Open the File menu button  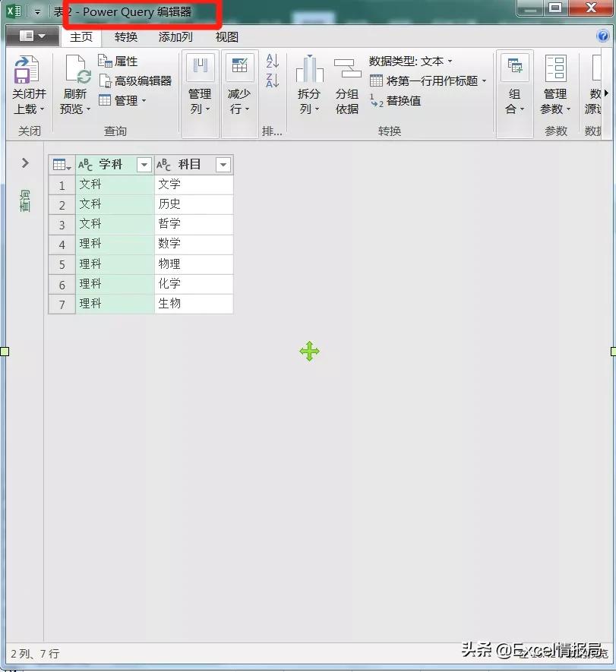pyautogui.click(x=33, y=36)
